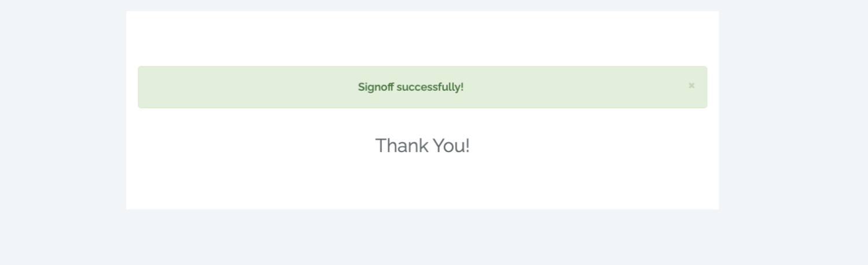Screen dimensions: 868x265
Task: Click the word "successfully!" in the alert
Action: click(430, 87)
